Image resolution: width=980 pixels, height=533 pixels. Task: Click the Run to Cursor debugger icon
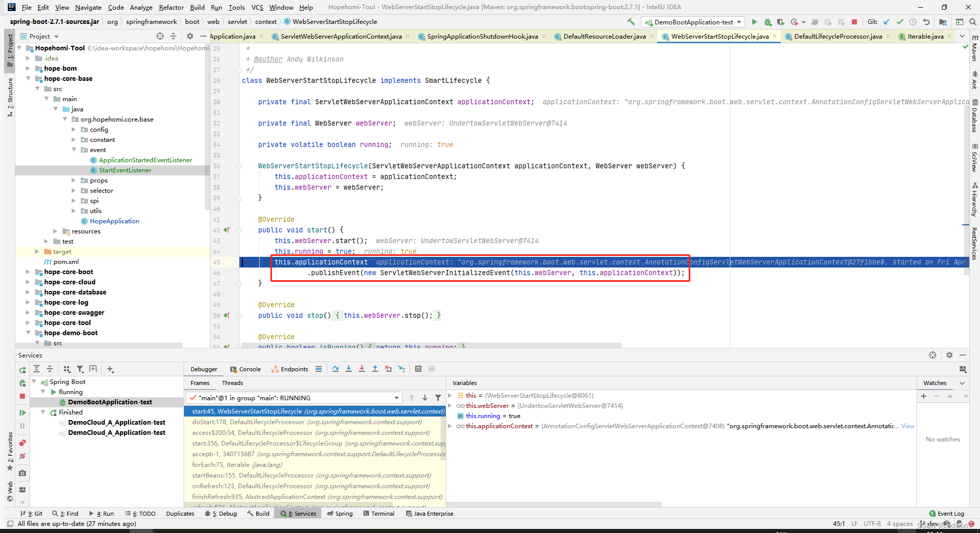[402, 369]
